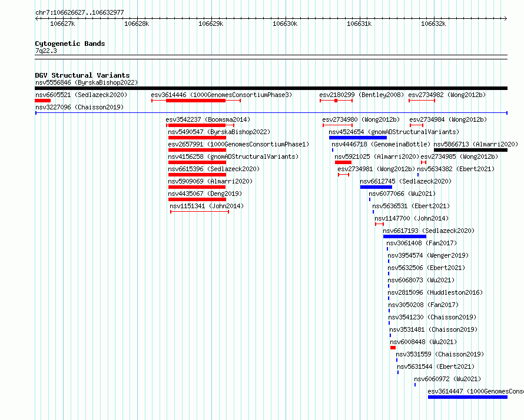Select nsv6008448 (Wu2021) label
The width and height of the screenshot is (524, 420).
click(423, 342)
